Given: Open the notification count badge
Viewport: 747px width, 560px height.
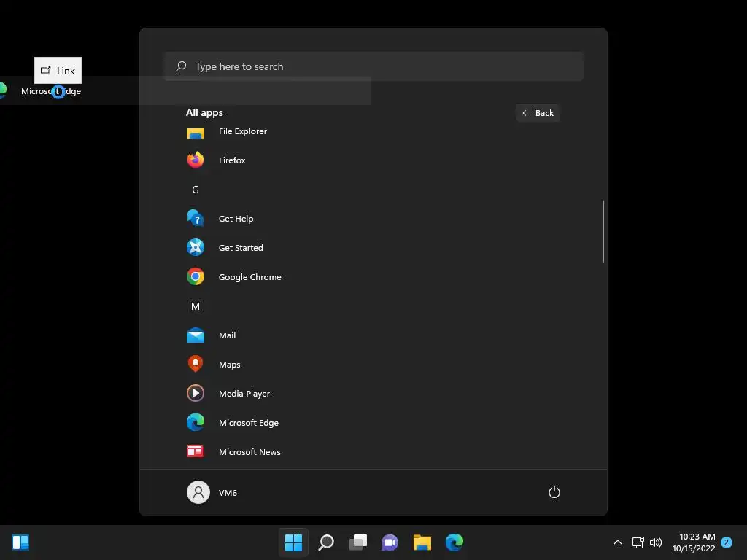Looking at the screenshot, I should pos(727,542).
